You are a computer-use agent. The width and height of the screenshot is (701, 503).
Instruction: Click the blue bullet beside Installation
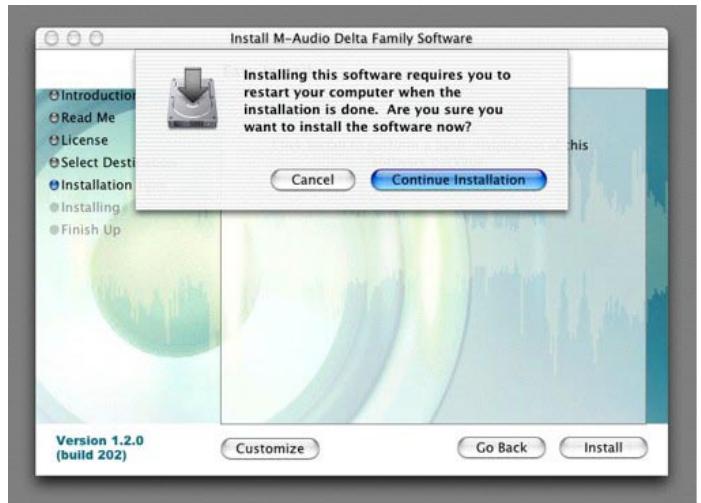(x=54, y=185)
